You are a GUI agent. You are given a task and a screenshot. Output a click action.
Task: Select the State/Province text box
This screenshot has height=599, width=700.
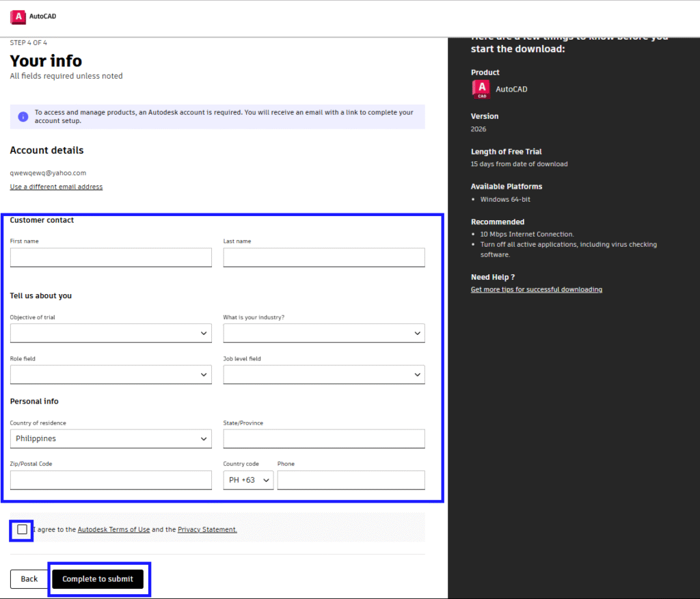(323, 439)
